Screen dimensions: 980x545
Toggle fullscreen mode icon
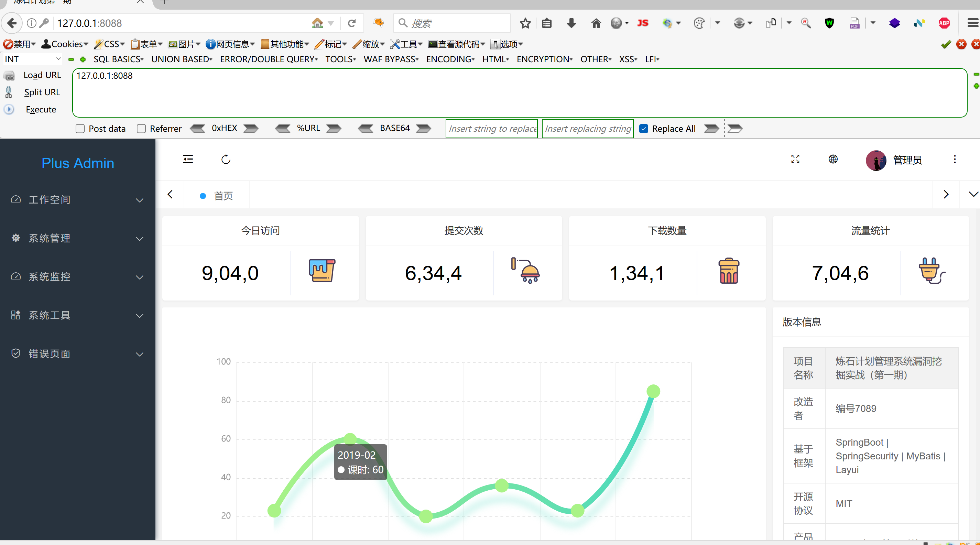coord(795,159)
